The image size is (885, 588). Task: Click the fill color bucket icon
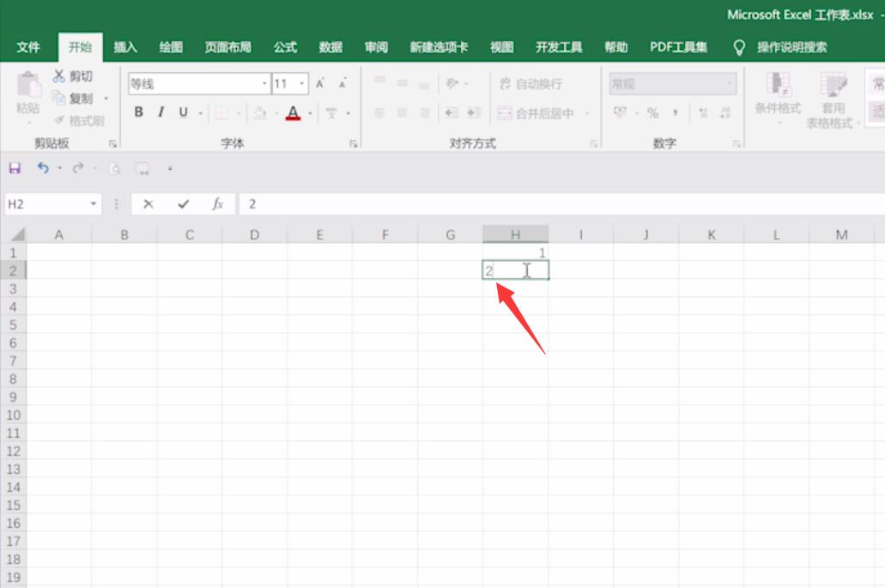click(x=259, y=112)
